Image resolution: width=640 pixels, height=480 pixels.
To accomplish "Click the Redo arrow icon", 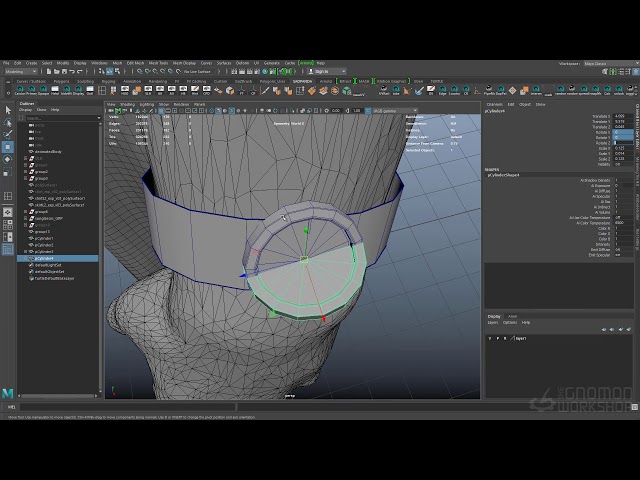I will 80,71.
